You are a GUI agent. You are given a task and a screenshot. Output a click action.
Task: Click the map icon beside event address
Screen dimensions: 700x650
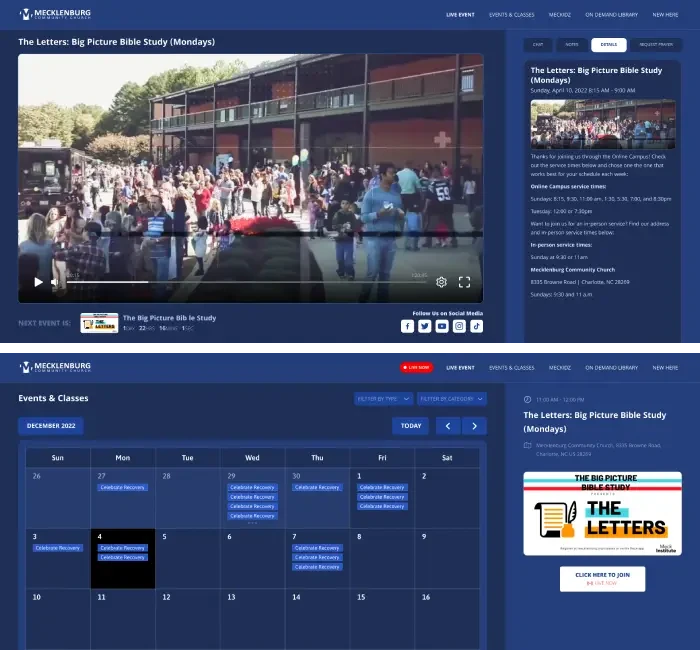click(527, 446)
